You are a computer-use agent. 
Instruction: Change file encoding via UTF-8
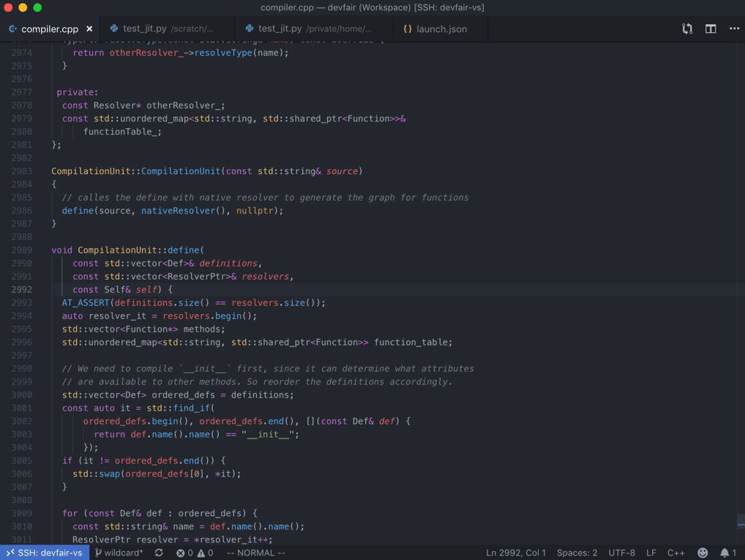(x=621, y=553)
